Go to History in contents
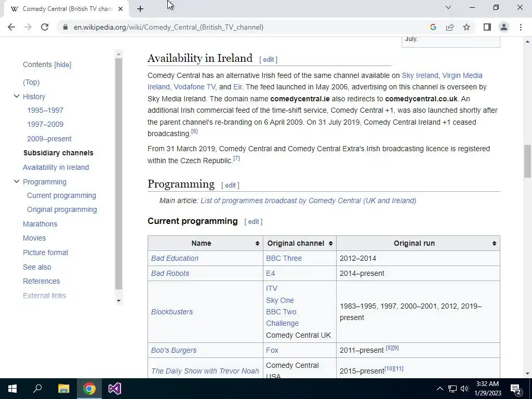The height and width of the screenshot is (399, 532). coord(34,97)
